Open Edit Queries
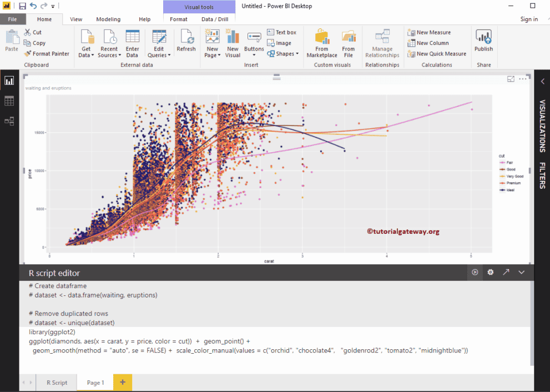The image size is (550, 392). pos(159,43)
